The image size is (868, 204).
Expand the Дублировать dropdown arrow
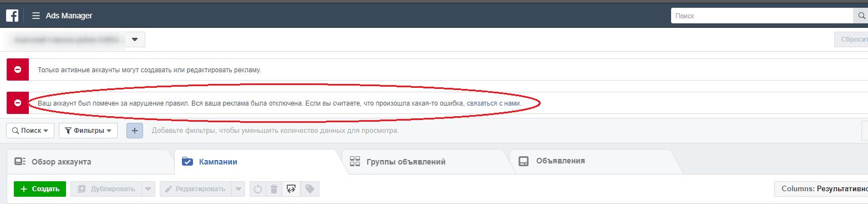[149, 189]
